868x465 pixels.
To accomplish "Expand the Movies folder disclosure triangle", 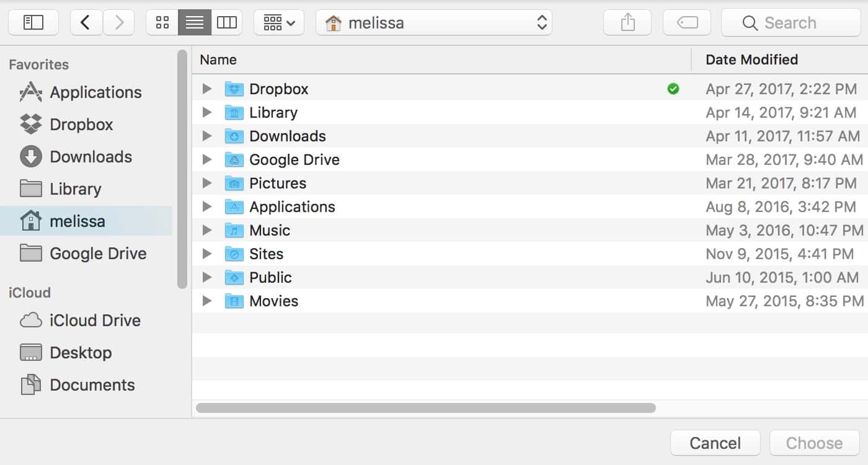I will [x=207, y=301].
